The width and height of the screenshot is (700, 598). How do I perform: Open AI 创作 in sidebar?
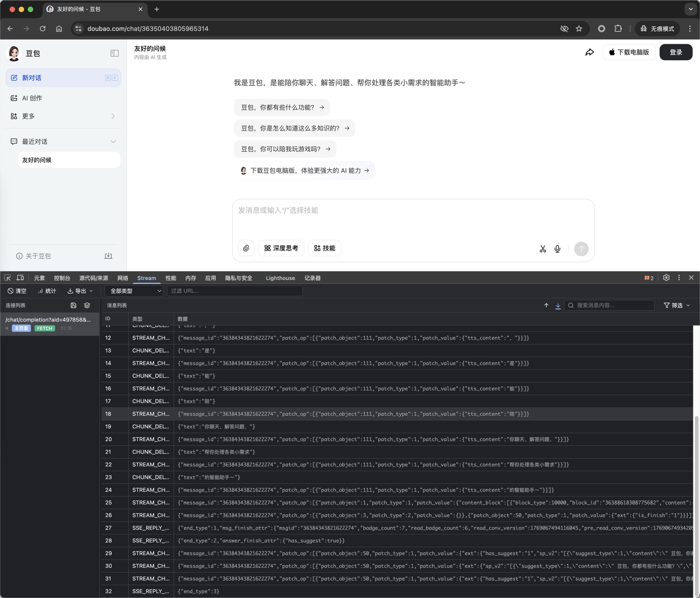coord(63,98)
